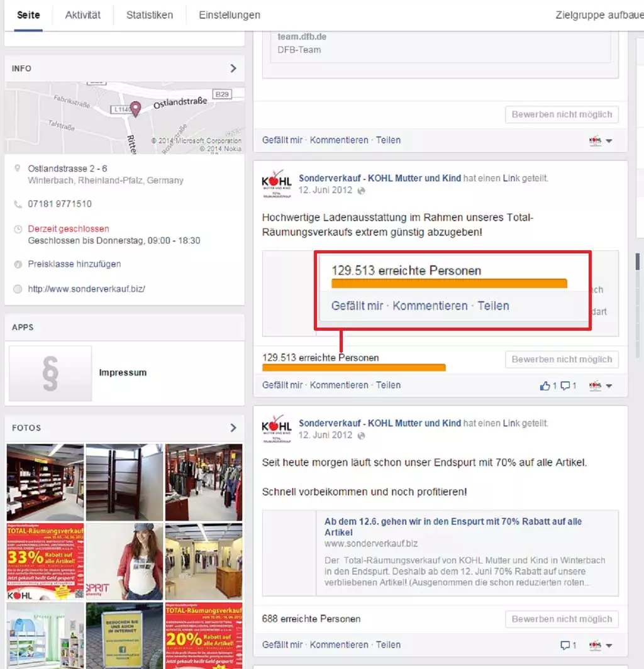Like the 688 Personen post with Gefällt mir

[282, 644]
